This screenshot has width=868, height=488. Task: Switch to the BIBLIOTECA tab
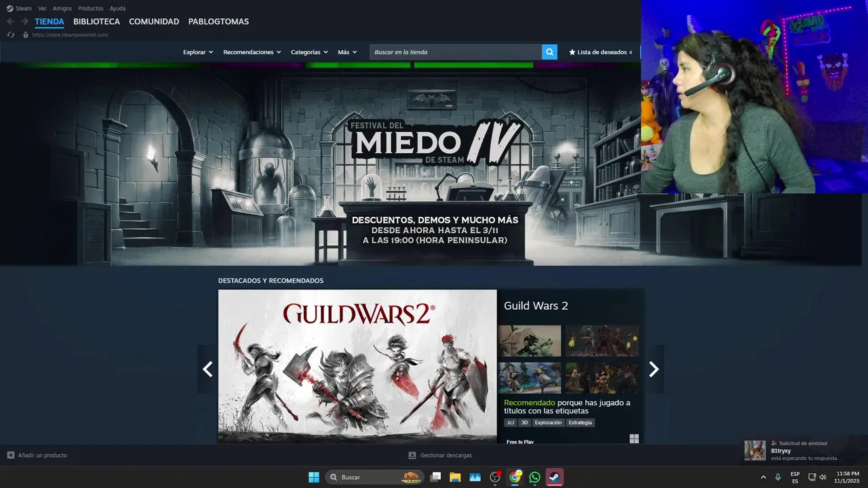coord(96,22)
